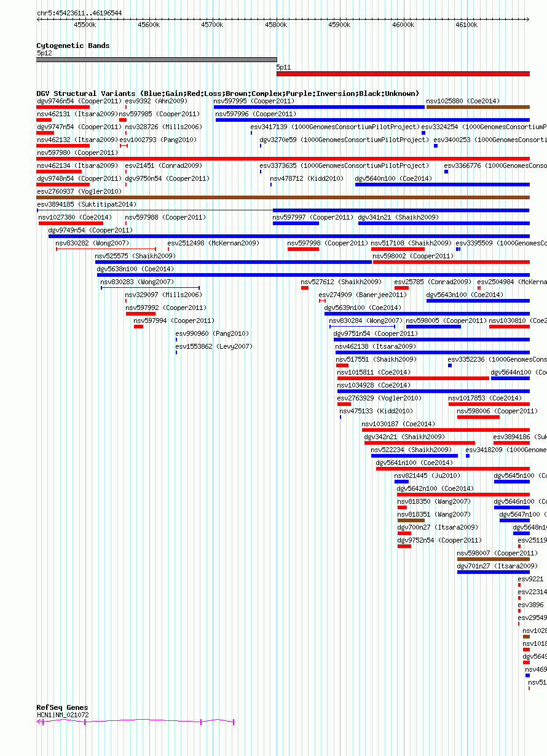Open variant label dgv9750n54 (Cooper2011)
547x756 pixels.
point(168,178)
